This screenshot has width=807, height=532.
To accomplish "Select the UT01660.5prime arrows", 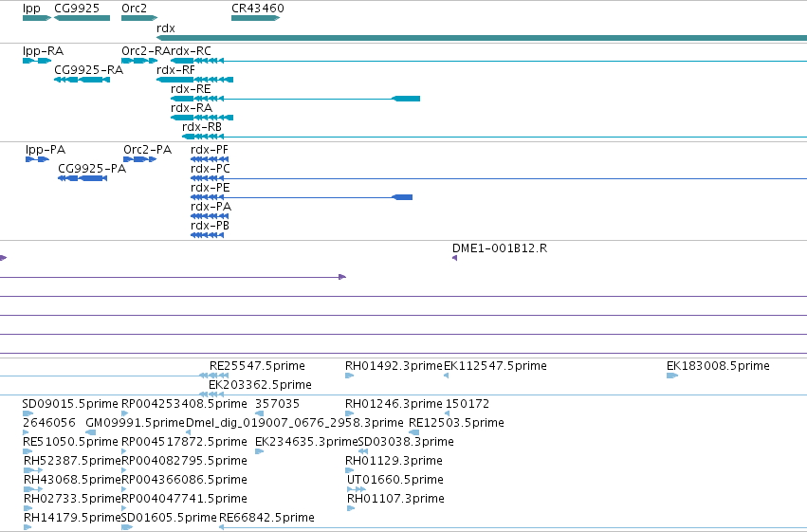I will click(x=357, y=489).
